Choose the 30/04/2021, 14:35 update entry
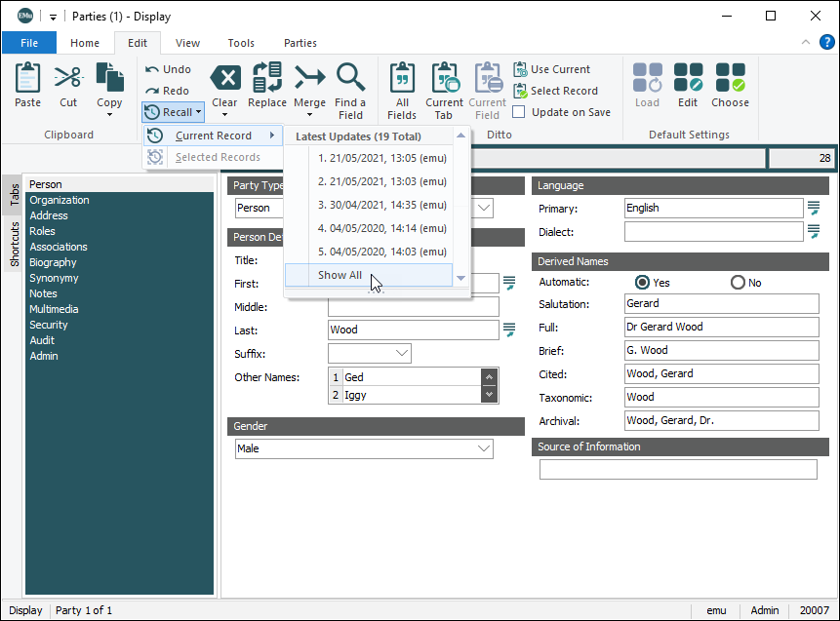The height and width of the screenshot is (621, 840). coord(382,205)
